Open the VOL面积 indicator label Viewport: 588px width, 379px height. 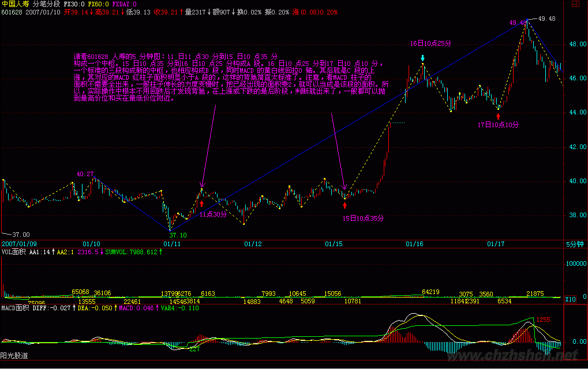pos(14,252)
